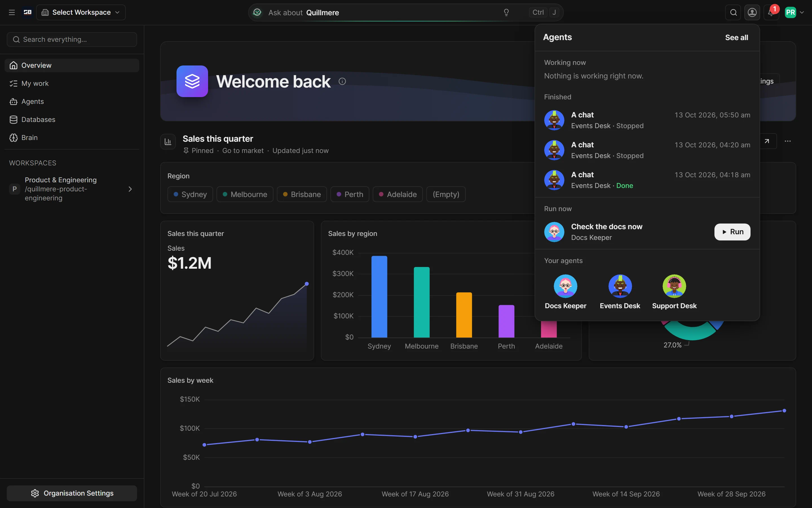Expand the user menu chevron beside PR

[802, 12]
